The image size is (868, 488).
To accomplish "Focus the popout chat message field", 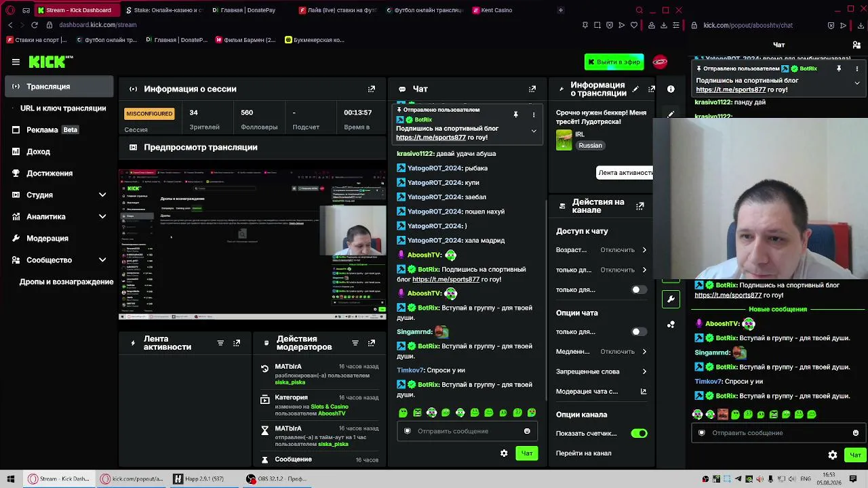I will tap(778, 432).
